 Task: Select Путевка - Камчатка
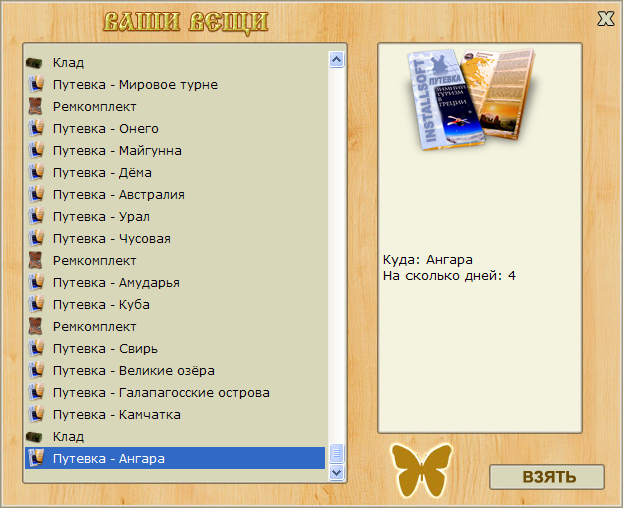[175, 414]
